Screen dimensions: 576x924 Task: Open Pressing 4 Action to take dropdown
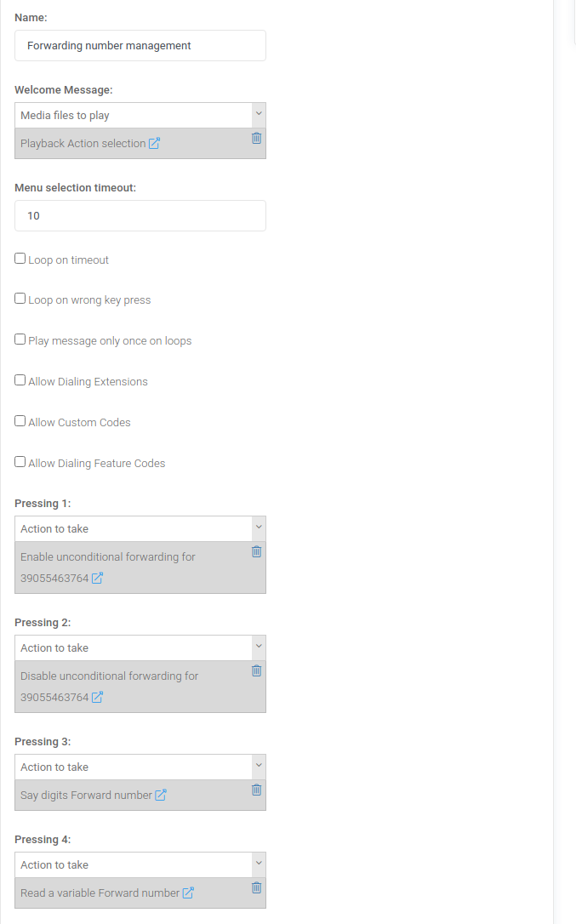(x=140, y=865)
